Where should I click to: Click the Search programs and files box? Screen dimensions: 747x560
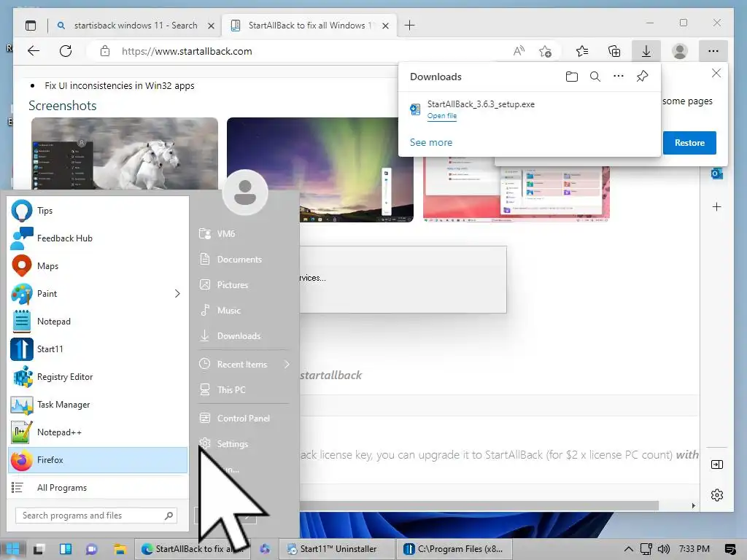point(96,516)
